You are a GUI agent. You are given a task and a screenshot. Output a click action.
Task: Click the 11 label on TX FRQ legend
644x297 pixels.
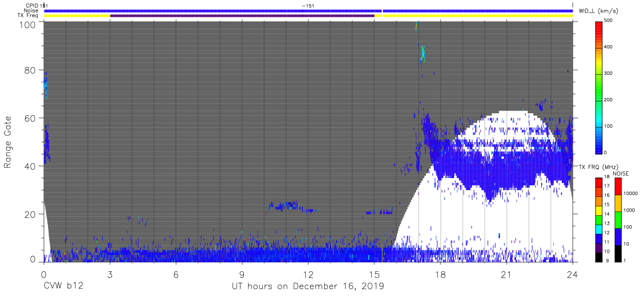606,243
